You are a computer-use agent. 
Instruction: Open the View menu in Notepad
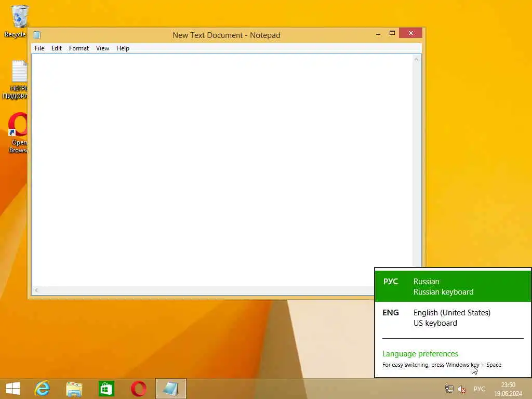(x=102, y=48)
